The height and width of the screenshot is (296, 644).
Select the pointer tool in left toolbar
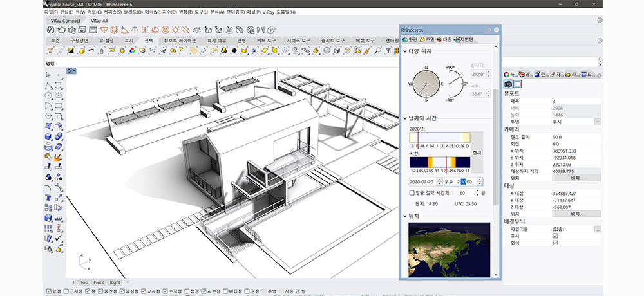[48, 75]
